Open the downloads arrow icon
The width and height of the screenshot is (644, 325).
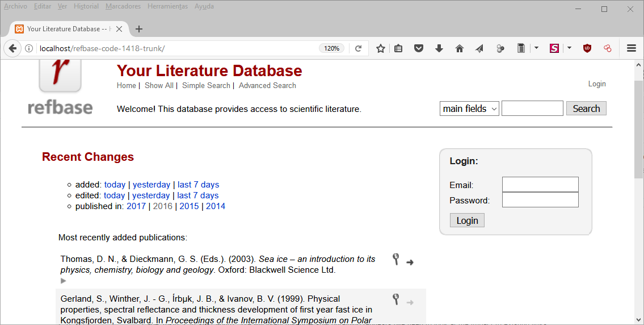tap(439, 48)
